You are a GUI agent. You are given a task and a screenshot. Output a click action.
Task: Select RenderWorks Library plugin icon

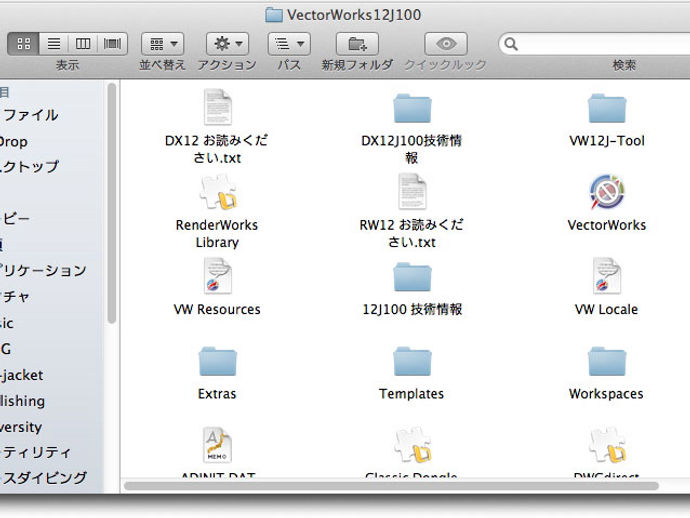(217, 192)
